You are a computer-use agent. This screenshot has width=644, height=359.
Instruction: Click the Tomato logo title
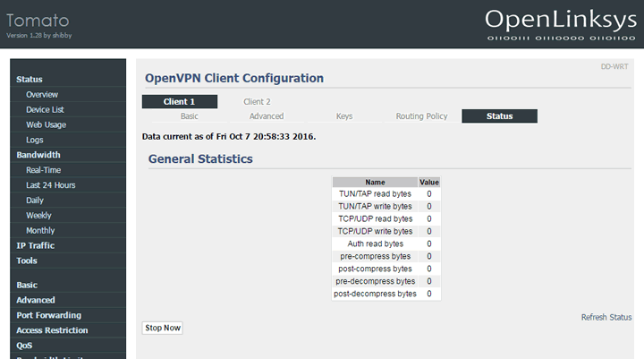pos(38,21)
